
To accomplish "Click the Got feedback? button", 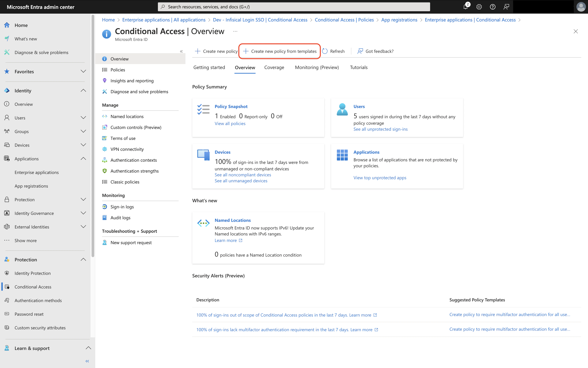I will [x=375, y=51].
